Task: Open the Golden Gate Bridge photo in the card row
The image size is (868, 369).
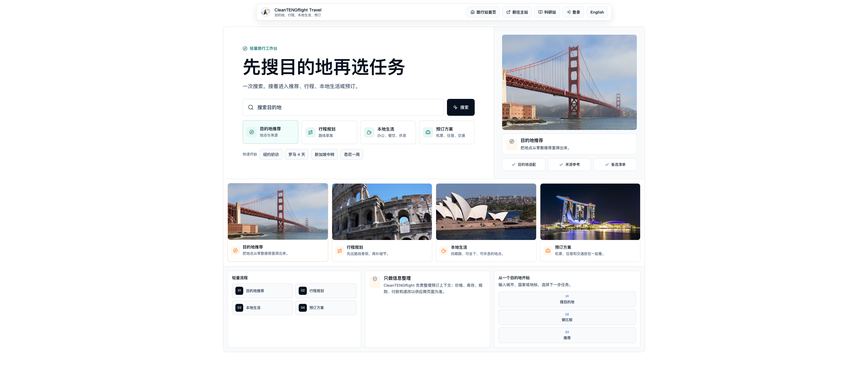Action: pyautogui.click(x=278, y=211)
